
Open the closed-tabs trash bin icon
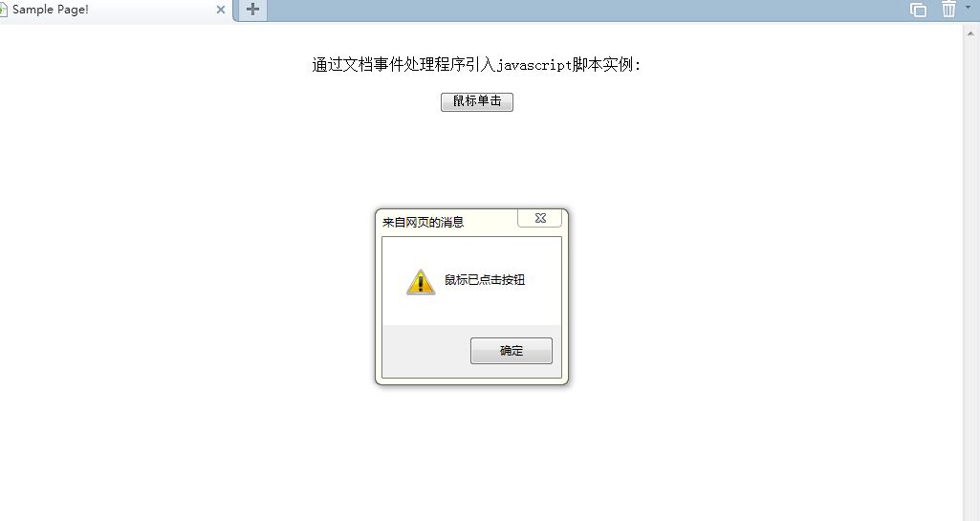tap(948, 9)
